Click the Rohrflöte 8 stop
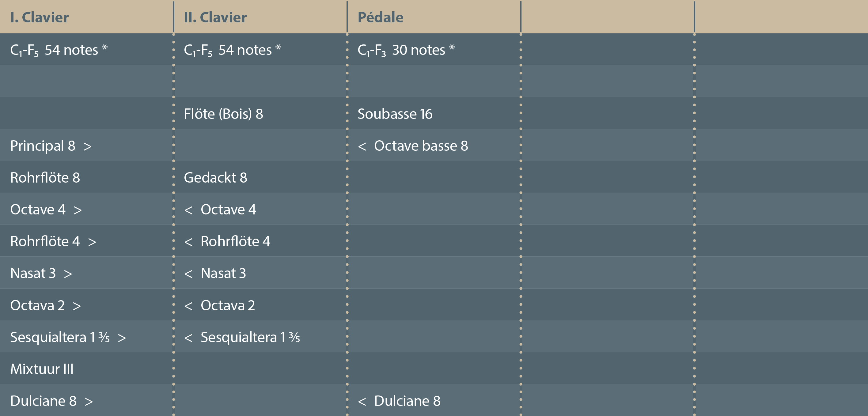Screen dimensions: 868x416 45,177
